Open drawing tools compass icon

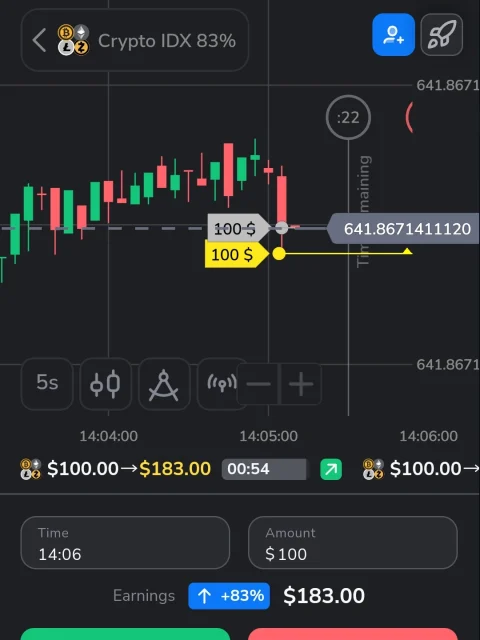pyautogui.click(x=164, y=384)
